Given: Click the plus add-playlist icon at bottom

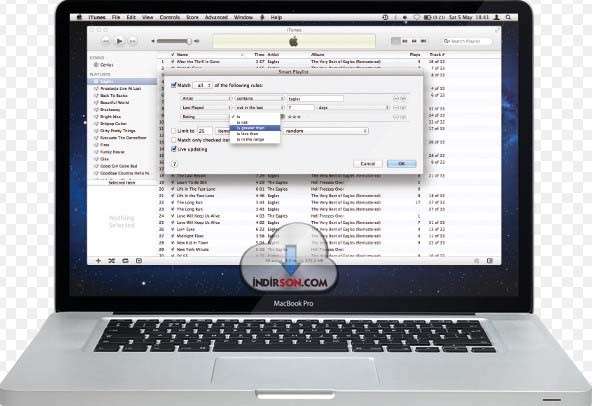Looking at the screenshot, I should pyautogui.click(x=98, y=261).
